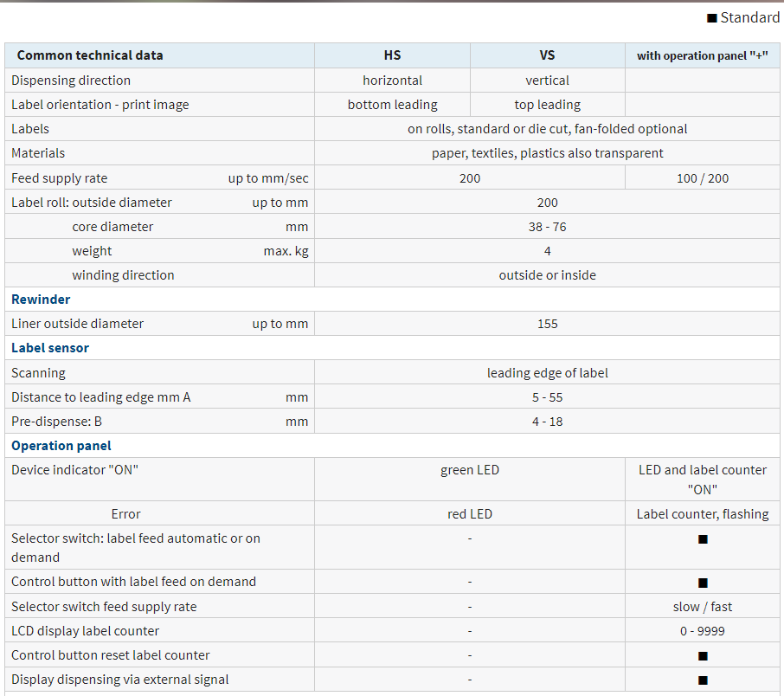Click the 'Common technical data' header cell
The image size is (784, 696).
pyautogui.click(x=90, y=55)
